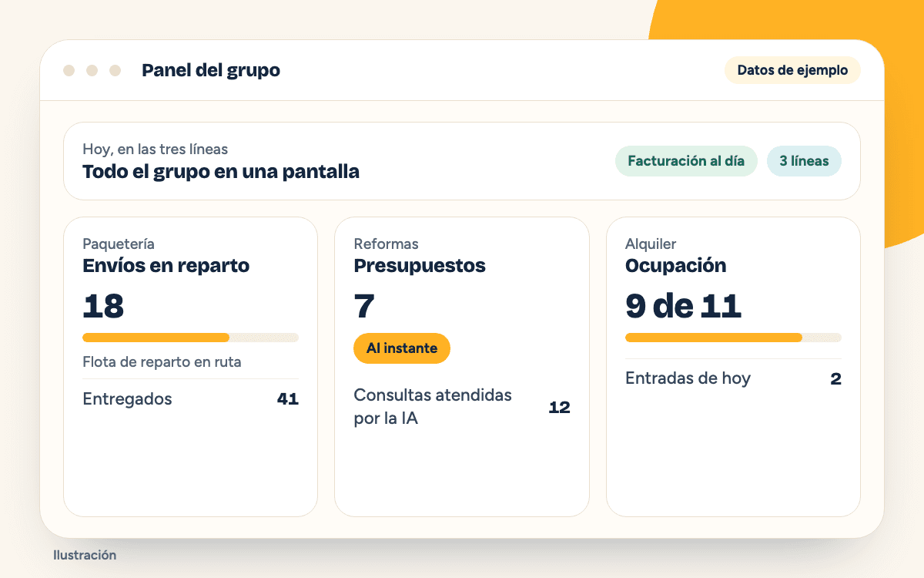Viewport: 924px width, 578px height.
Task: Click 'Flota de reparto en ruta' text
Action: coord(162,361)
